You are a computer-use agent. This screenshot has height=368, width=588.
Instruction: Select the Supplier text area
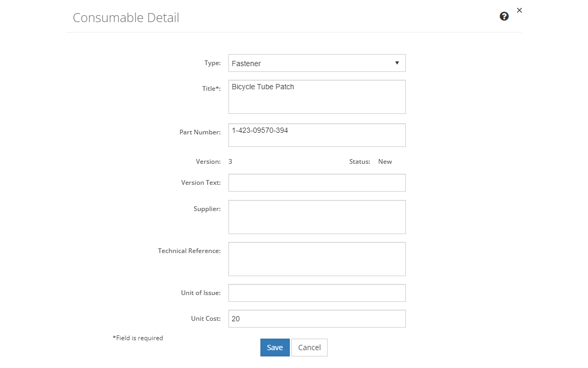317,217
